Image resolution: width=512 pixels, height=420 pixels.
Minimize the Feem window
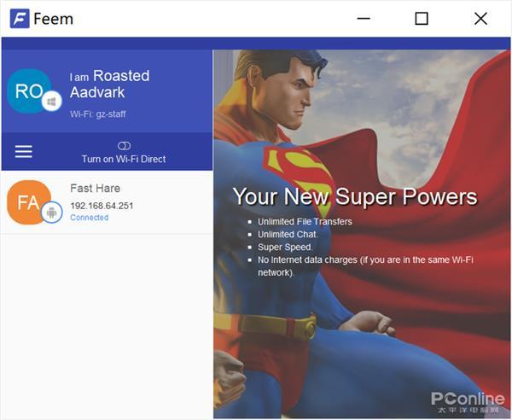(x=364, y=19)
